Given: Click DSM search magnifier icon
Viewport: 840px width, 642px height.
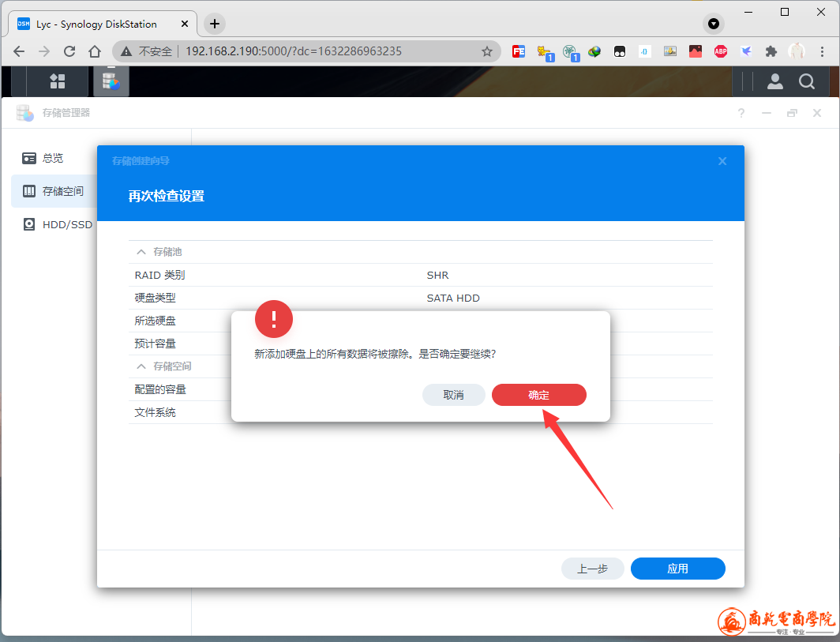Looking at the screenshot, I should [806, 81].
